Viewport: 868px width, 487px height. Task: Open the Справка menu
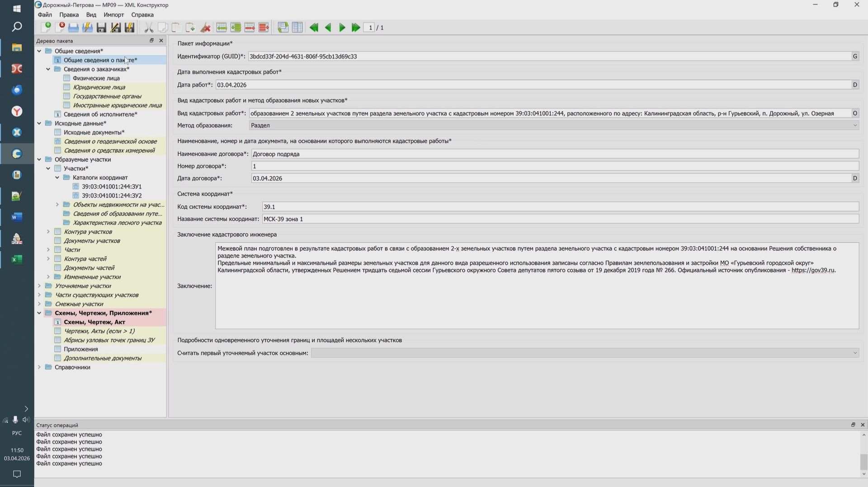tap(142, 14)
